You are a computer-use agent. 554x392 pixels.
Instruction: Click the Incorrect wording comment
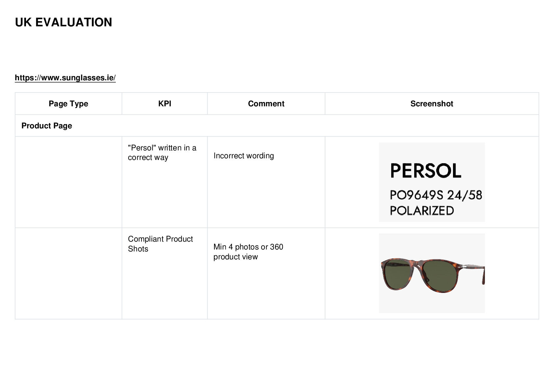[x=243, y=156]
